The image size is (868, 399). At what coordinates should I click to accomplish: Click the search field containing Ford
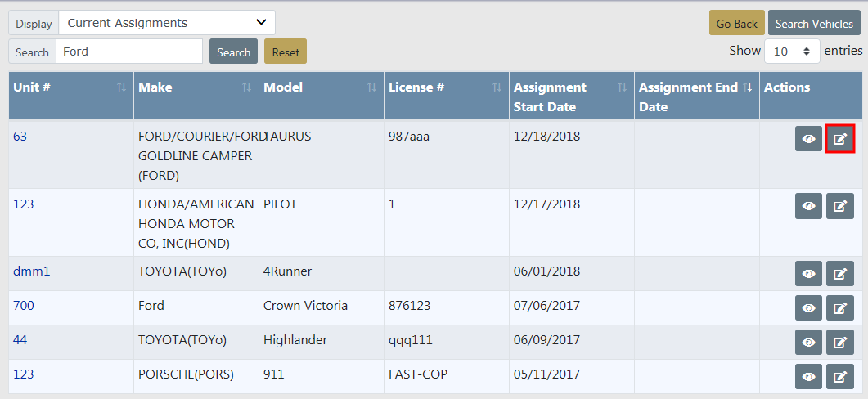128,52
